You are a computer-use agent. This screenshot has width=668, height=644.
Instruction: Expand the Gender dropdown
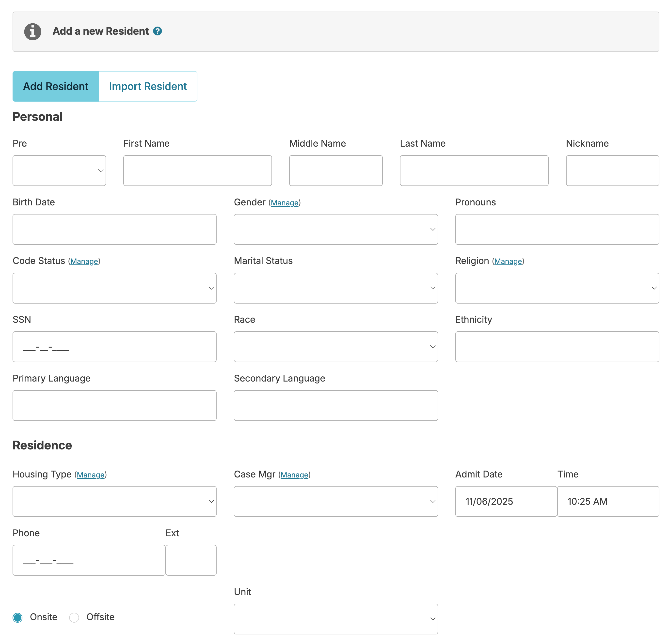(335, 229)
